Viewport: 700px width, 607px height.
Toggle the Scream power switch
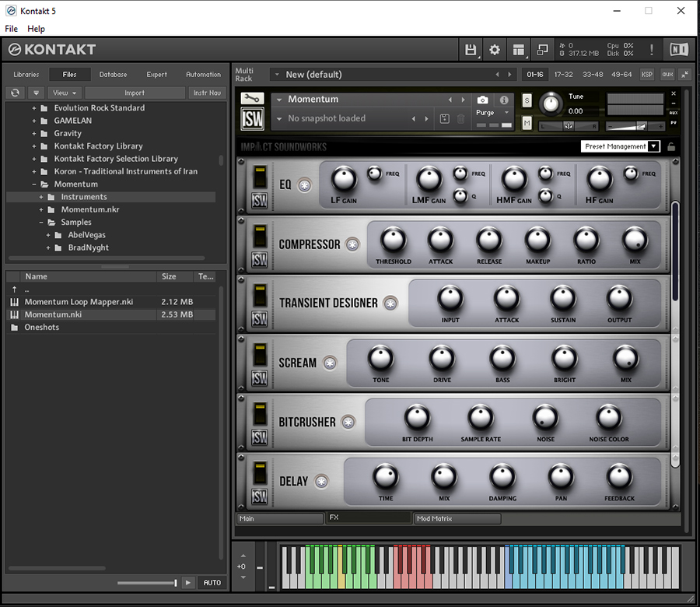tap(260, 355)
